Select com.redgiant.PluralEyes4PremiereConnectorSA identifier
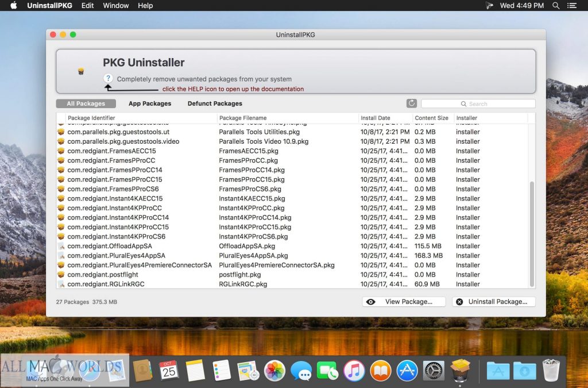This screenshot has height=388, width=588. click(140, 265)
